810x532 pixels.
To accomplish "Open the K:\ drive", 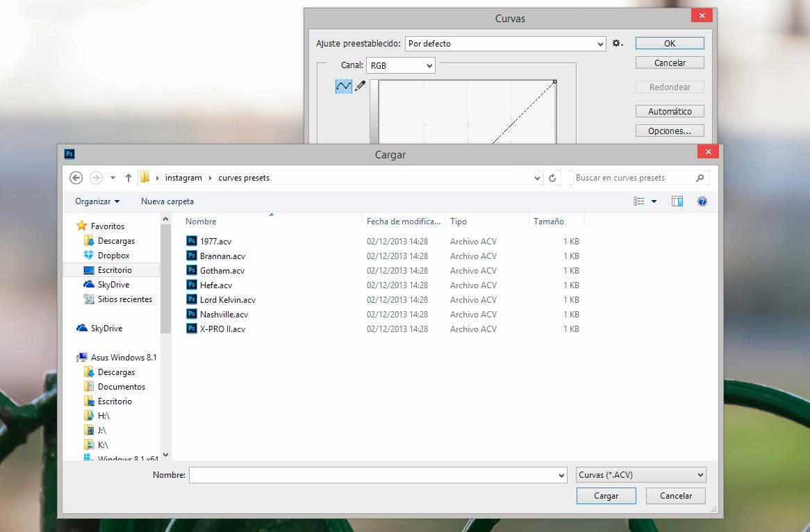I will point(96,444).
